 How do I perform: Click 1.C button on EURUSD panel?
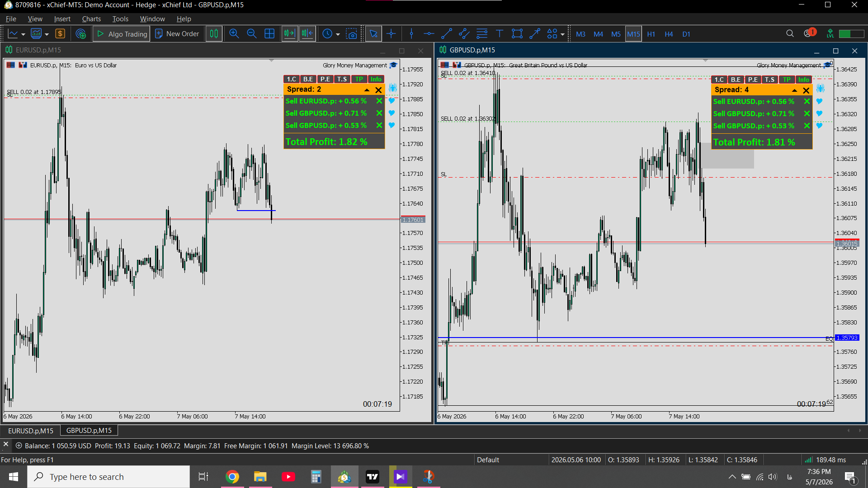tap(292, 79)
